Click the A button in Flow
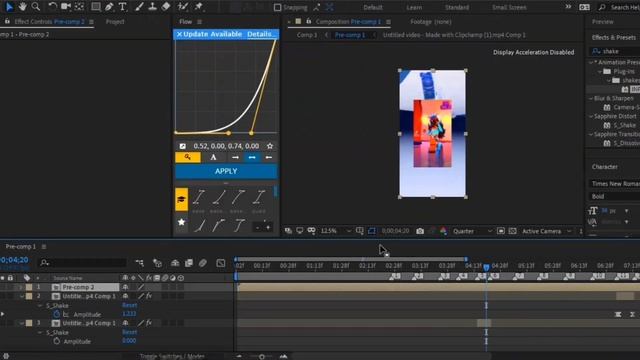 213,157
